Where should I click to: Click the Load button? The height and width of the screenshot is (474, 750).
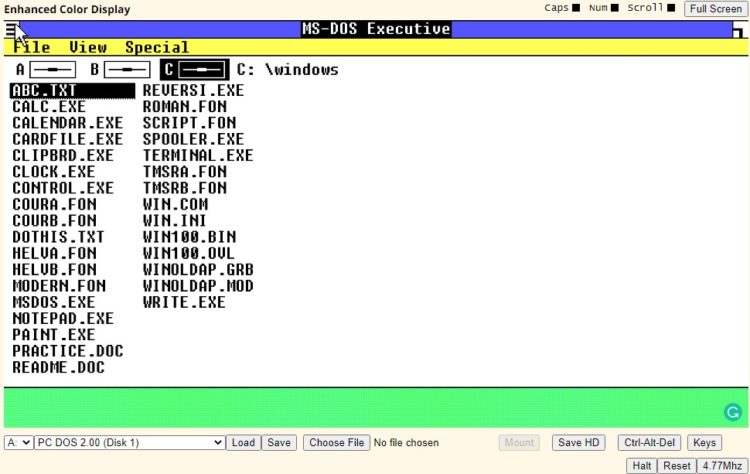point(243,442)
